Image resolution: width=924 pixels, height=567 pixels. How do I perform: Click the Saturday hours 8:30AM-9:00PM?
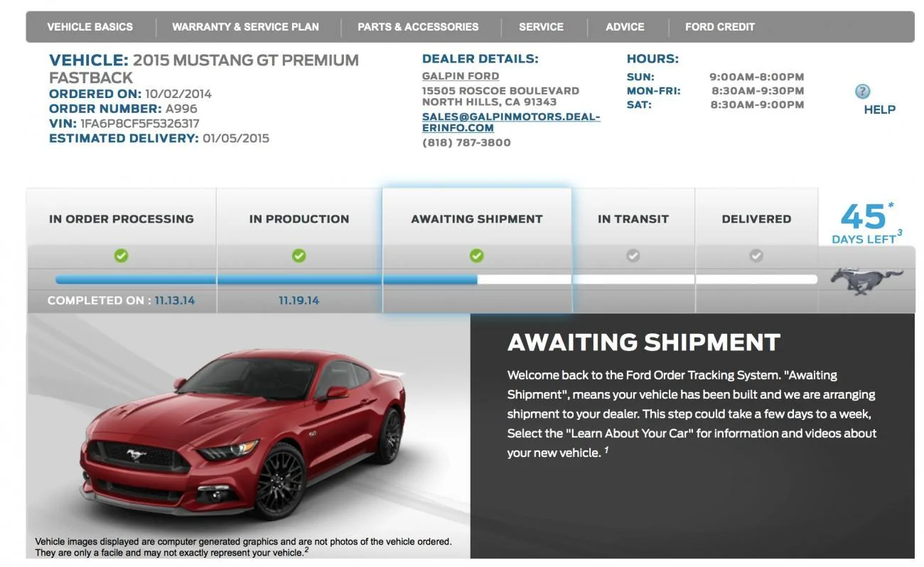[x=758, y=104]
